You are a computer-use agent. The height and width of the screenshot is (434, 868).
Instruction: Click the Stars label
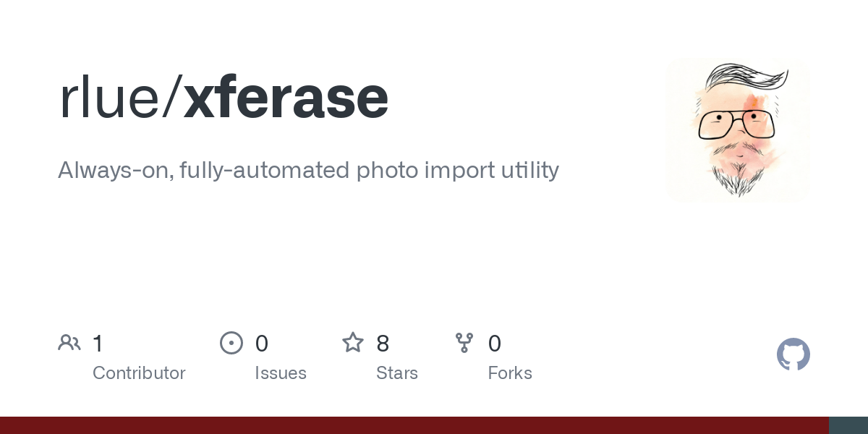click(397, 373)
